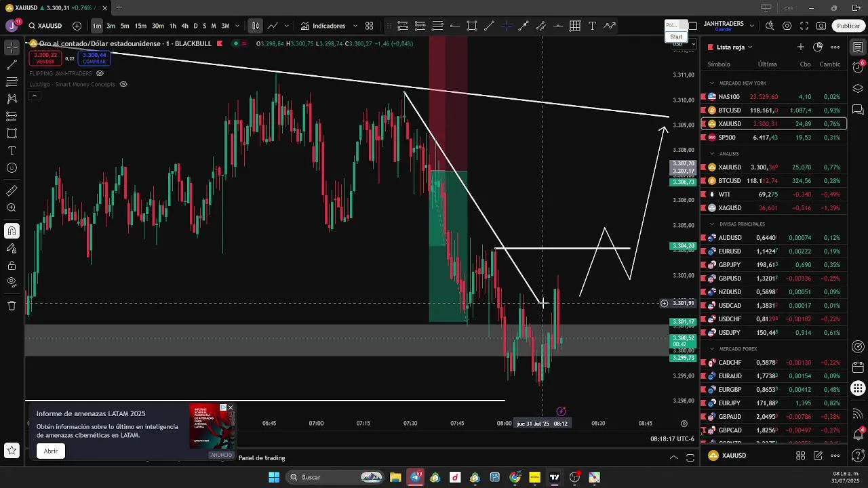The image size is (868, 488).
Task: Select the ruler measure tool
Action: click(x=12, y=191)
